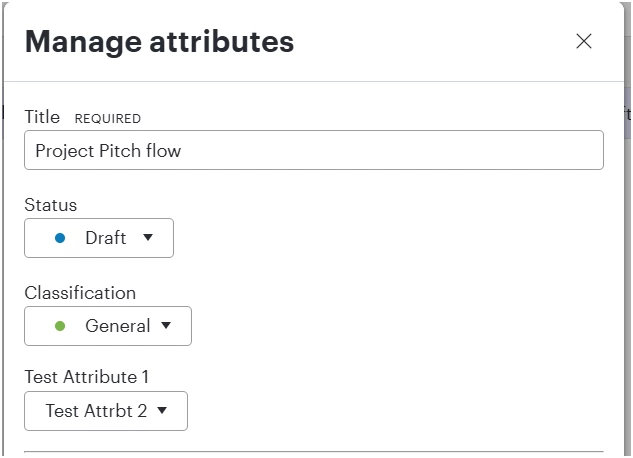
Task: Click the Status field label
Action: point(50,205)
